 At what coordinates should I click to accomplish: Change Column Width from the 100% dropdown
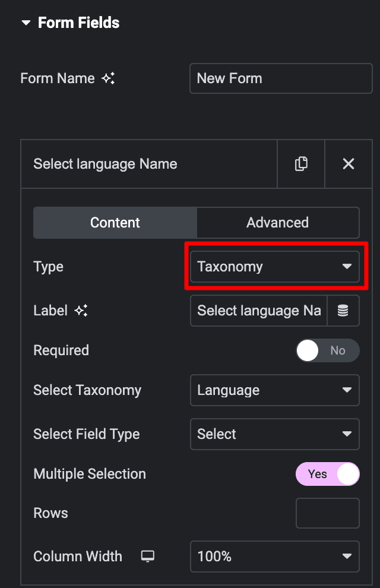click(x=274, y=557)
